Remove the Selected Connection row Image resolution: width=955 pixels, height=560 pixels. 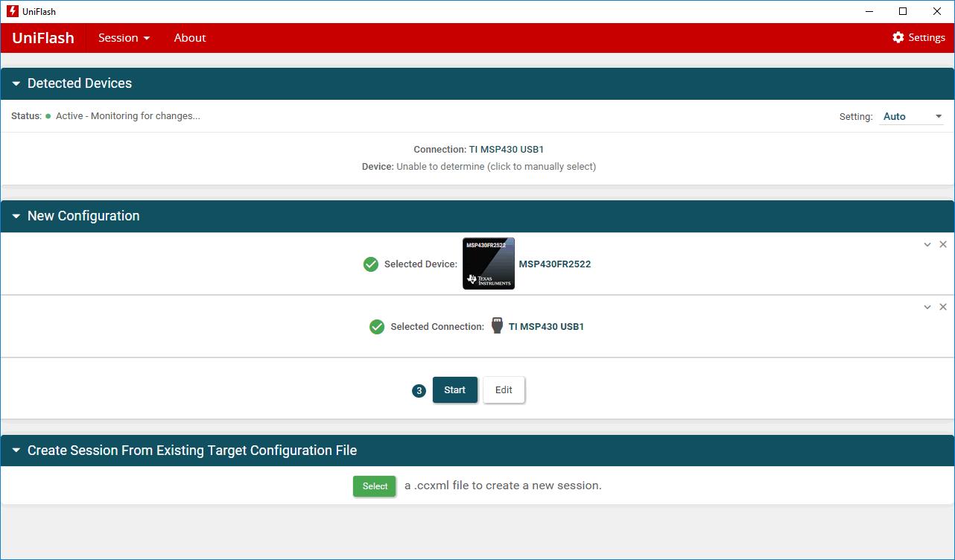[x=943, y=307]
